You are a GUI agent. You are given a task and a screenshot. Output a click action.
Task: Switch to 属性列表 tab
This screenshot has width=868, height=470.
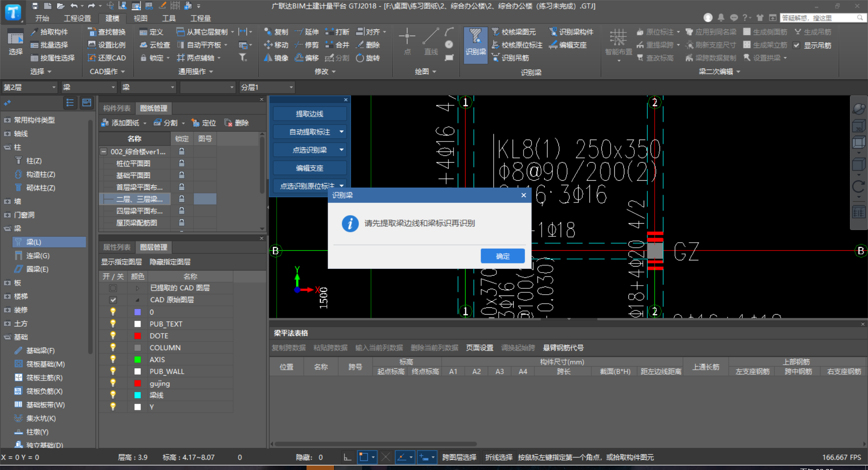pyautogui.click(x=117, y=247)
